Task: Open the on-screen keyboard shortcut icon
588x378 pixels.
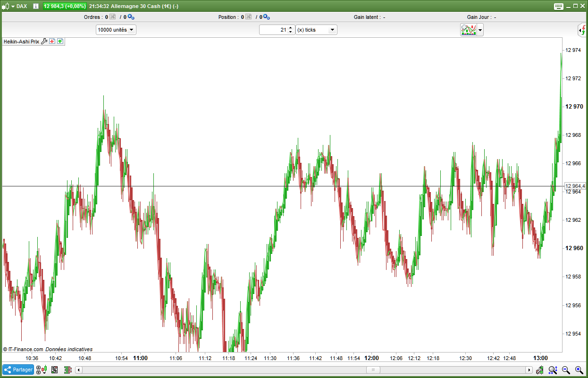Action: pyautogui.click(x=559, y=6)
